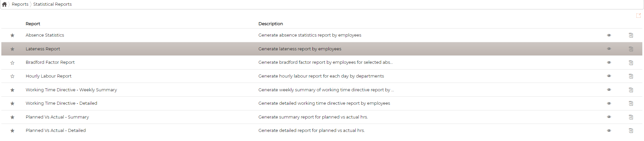Click eye icon for Lateness Report
Viewport: 644px width, 141px height.
coord(609,49)
